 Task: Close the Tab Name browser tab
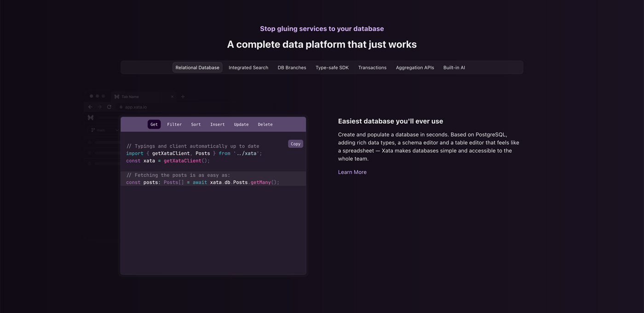coord(172,97)
